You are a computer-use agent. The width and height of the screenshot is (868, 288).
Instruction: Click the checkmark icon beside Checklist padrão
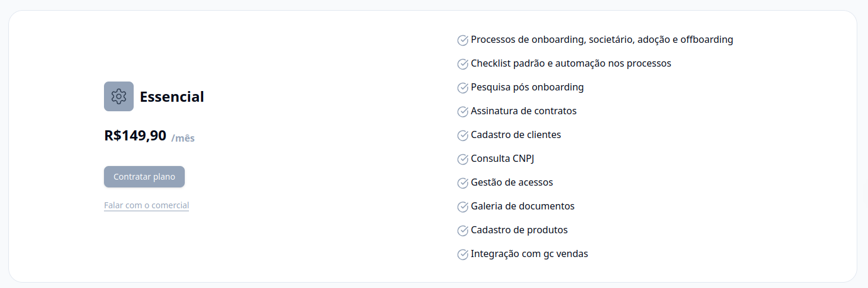click(x=463, y=64)
